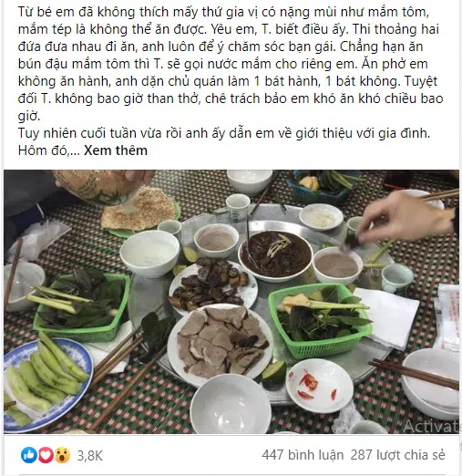Click the blue plate of sliced green bananas
462x476 pixels.
click(46, 380)
